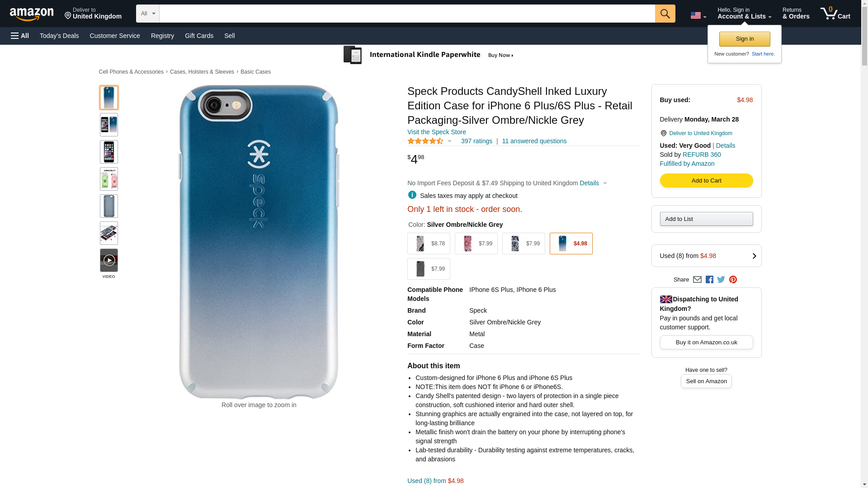Open the All hamburger menu

click(20, 36)
